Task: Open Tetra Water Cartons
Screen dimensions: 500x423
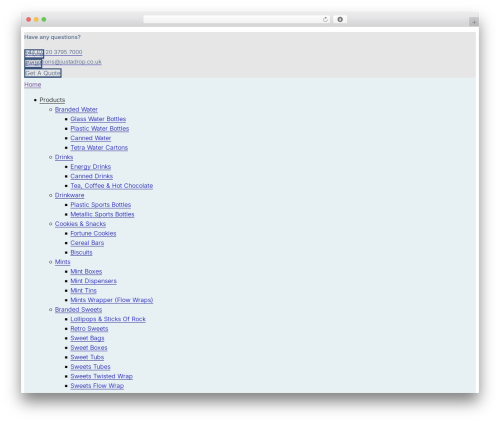Action: click(x=99, y=148)
